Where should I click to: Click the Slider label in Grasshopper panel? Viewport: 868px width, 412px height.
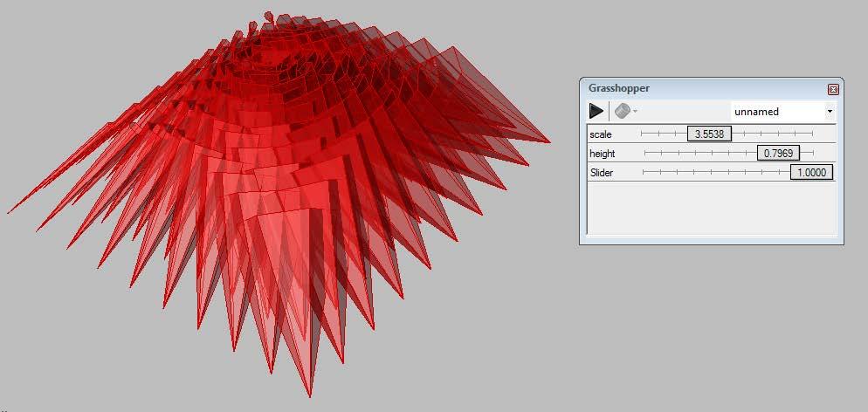pyautogui.click(x=601, y=173)
